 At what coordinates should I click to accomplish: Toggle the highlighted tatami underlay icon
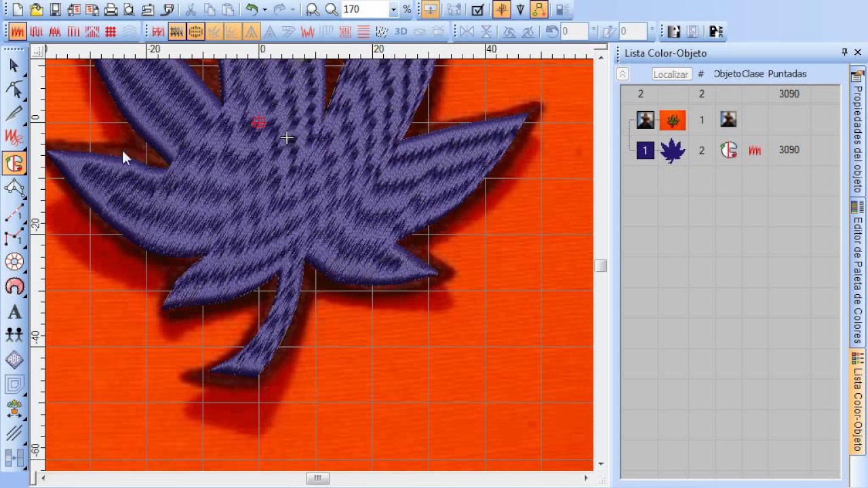tap(177, 31)
